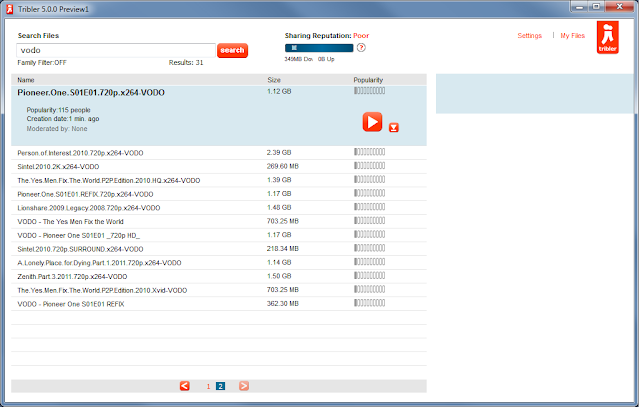The height and width of the screenshot is (407, 640).
Task: Select Person.of.Interest.2010.720p.x264-VODO row
Action: click(x=219, y=153)
